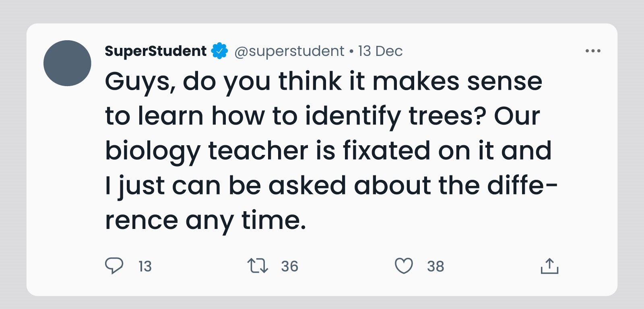Open the three-dot more options menu
Image resolution: width=644 pixels, height=309 pixels.
pyautogui.click(x=593, y=51)
